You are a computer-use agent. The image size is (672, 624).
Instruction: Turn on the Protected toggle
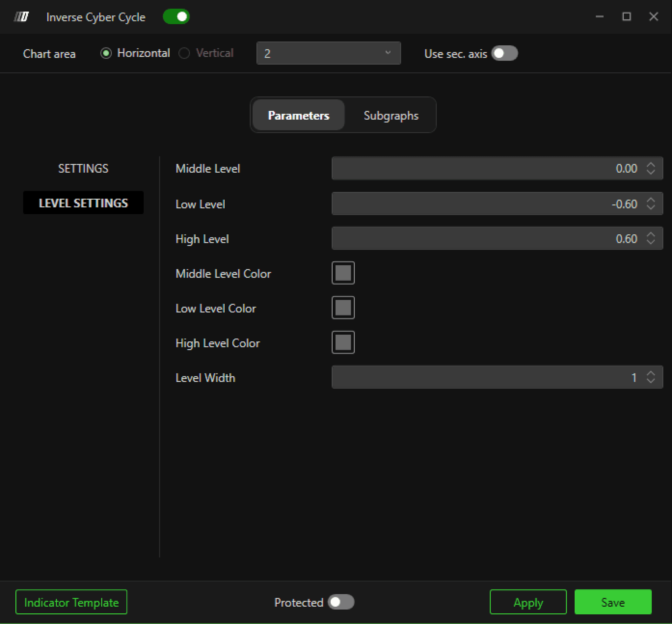(341, 602)
